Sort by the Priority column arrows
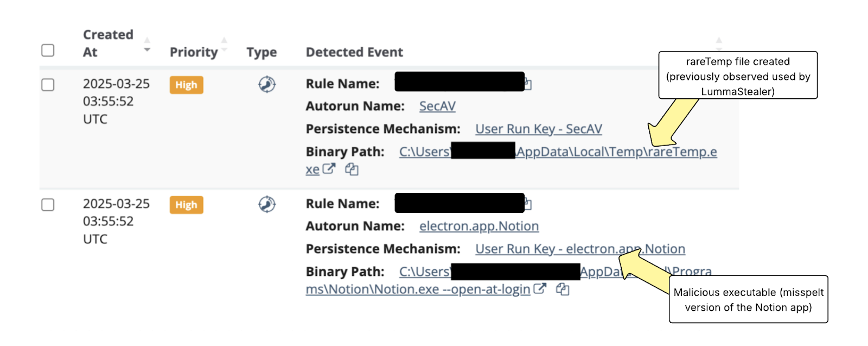The height and width of the screenshot is (346, 868). pos(224,45)
